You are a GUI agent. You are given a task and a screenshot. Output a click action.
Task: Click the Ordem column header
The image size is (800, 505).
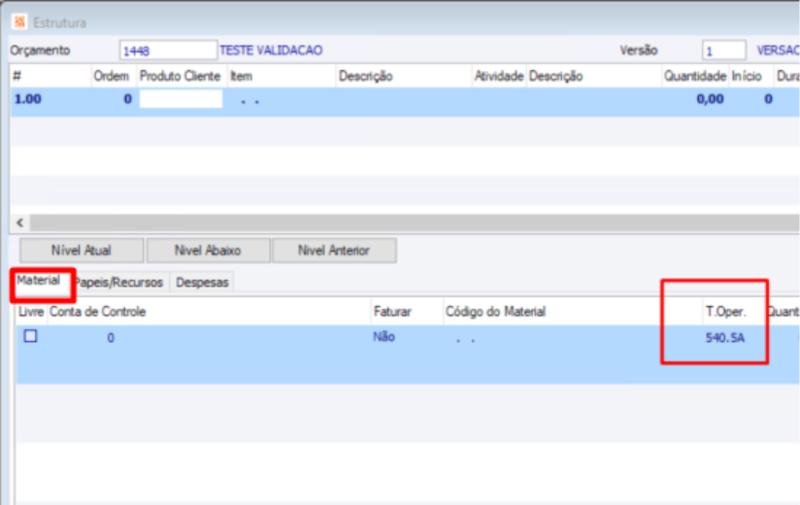pos(111,77)
